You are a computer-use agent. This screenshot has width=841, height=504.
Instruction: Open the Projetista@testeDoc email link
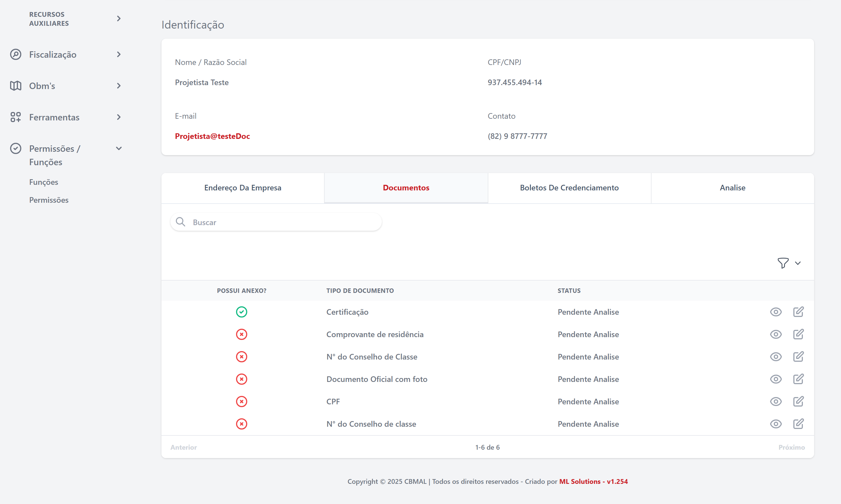click(212, 136)
